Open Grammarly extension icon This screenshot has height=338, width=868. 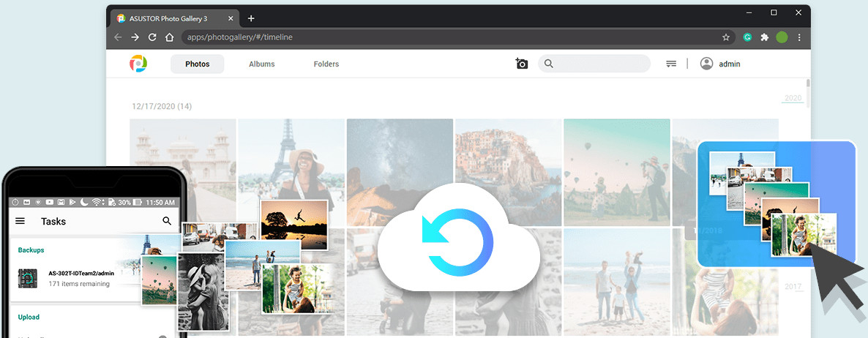747,37
